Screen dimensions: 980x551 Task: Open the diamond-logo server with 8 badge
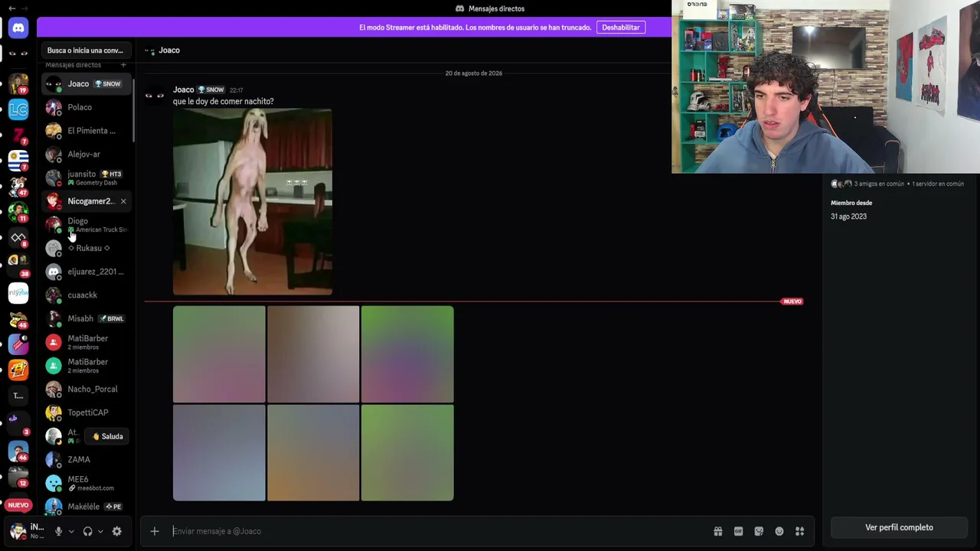(x=18, y=238)
